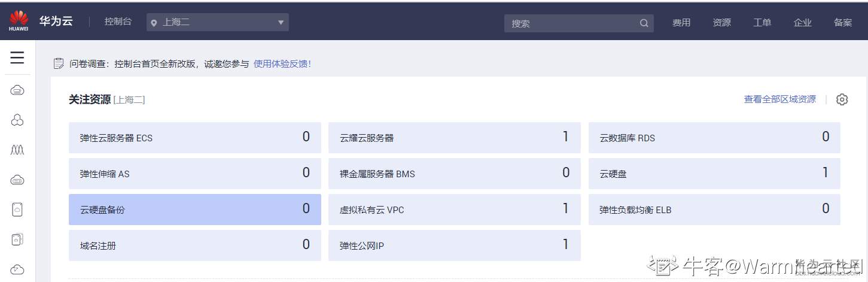Open the 工单 menu
The width and height of the screenshot is (868, 282).
point(762,23)
